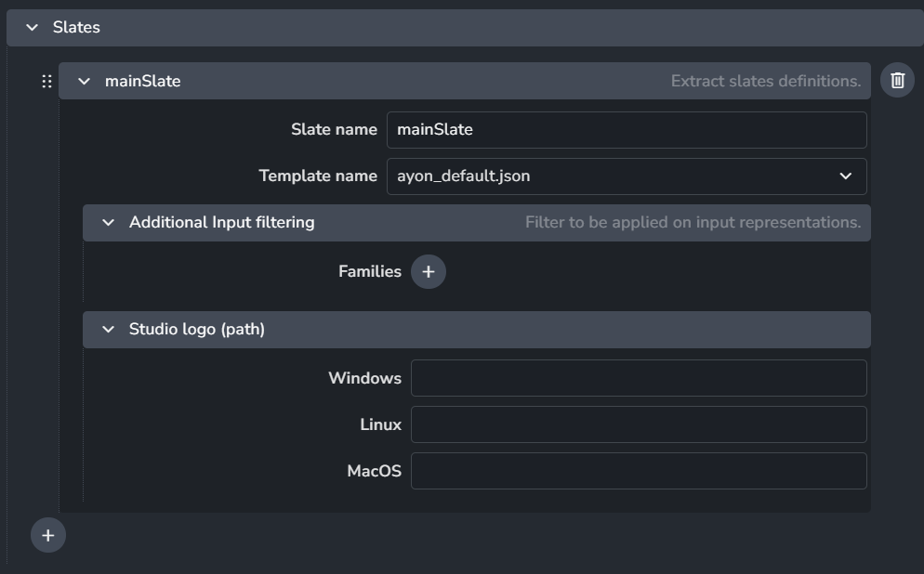Click 'Filter to be applied' description text

(x=693, y=223)
